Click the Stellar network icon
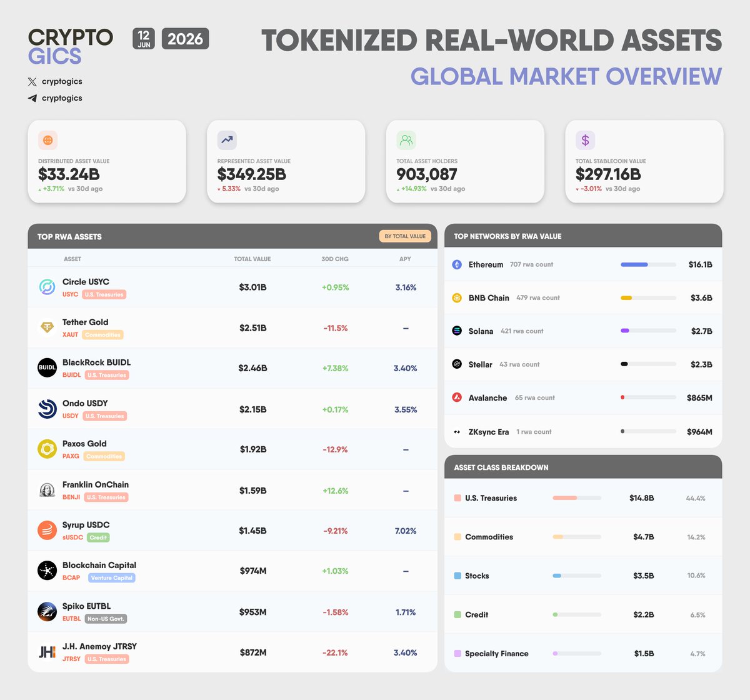Screen dimensions: 750x700 coord(457,364)
